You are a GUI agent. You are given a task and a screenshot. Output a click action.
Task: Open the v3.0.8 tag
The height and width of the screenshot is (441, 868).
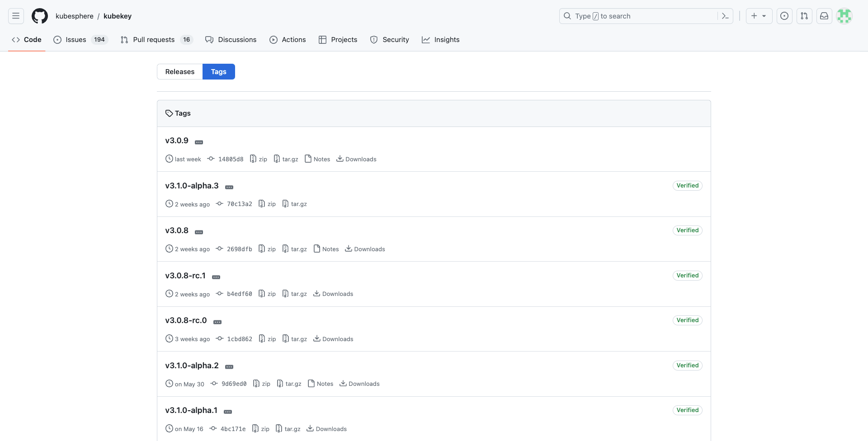click(177, 230)
